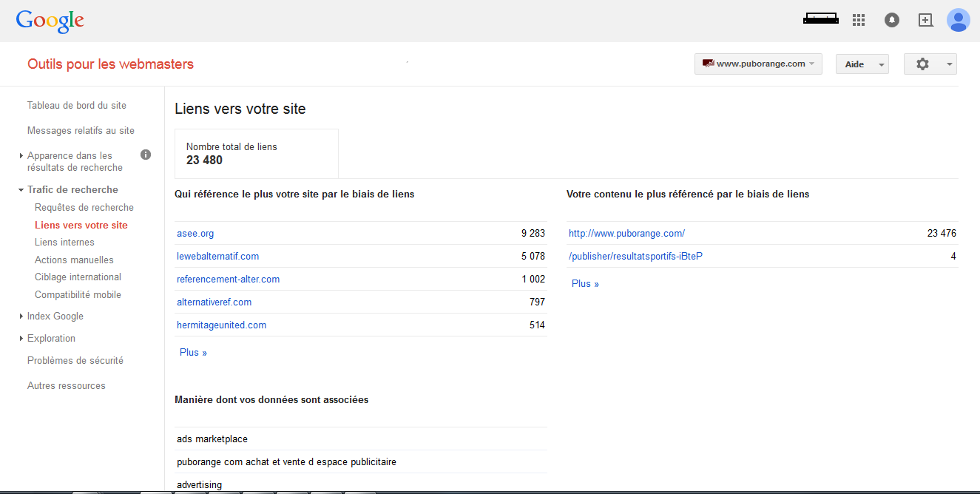Expand the Exploration section

(x=51, y=338)
